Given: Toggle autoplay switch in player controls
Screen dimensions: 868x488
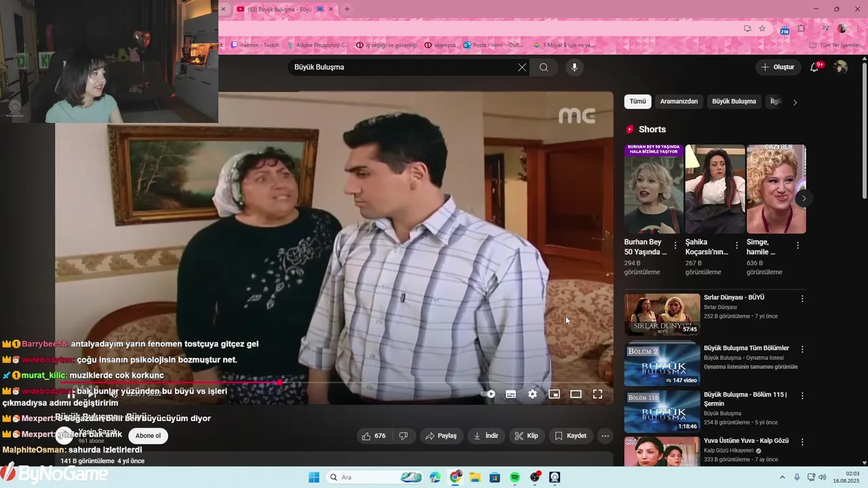Looking at the screenshot, I should pyautogui.click(x=488, y=394).
